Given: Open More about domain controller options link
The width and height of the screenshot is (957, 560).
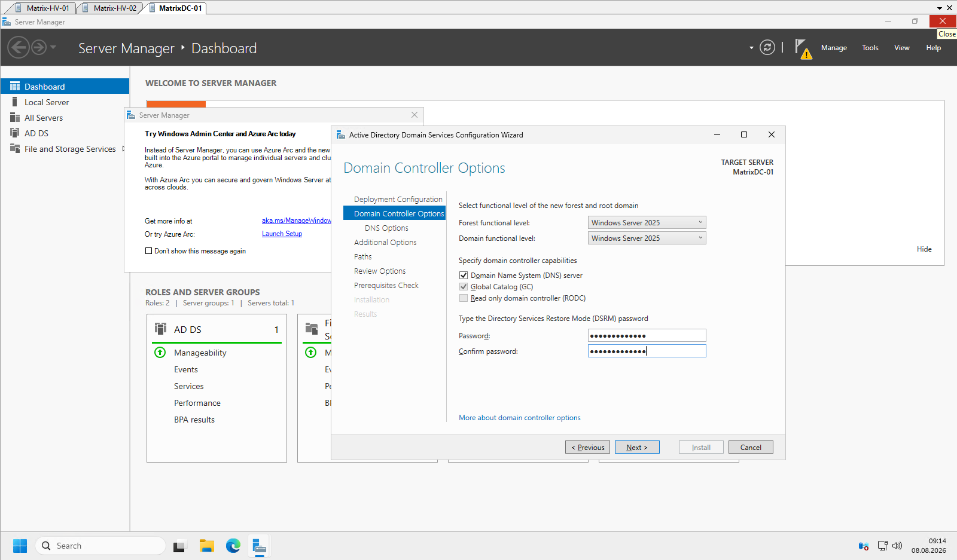Looking at the screenshot, I should click(519, 418).
